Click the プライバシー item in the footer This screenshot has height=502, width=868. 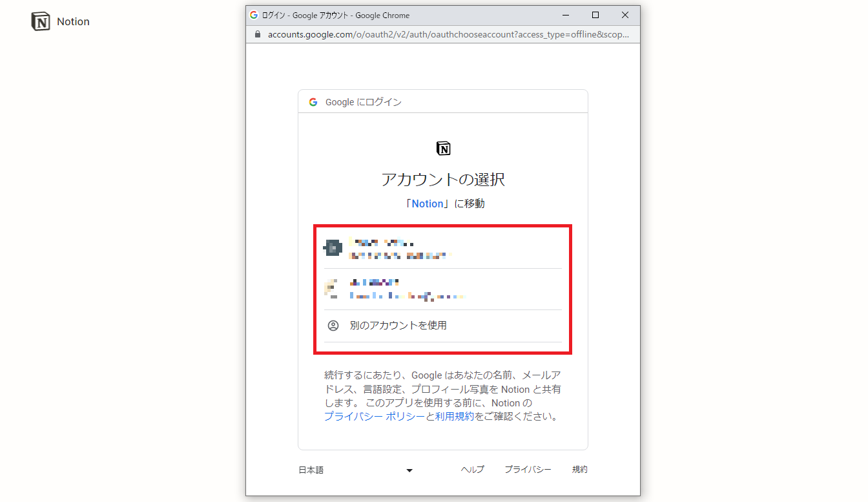(x=528, y=469)
